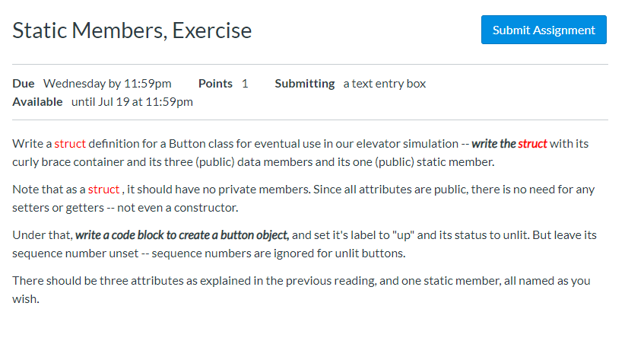This screenshot has width=644, height=338.
Task: Click the bold "Points" label
Action: click(215, 84)
